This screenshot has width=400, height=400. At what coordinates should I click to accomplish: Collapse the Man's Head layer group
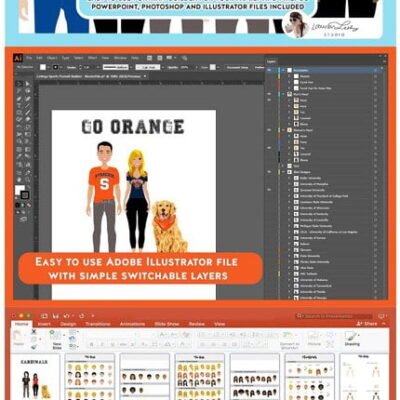tap(284, 94)
